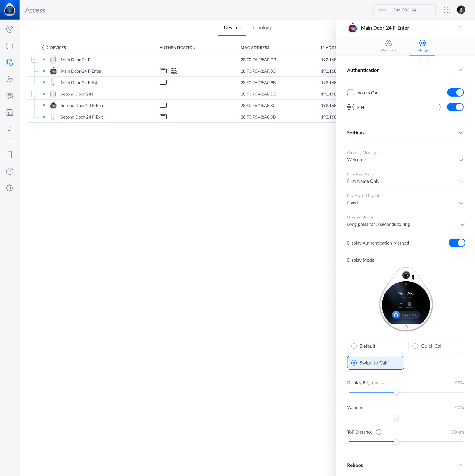Click the Display Brightness slider handle
The height and width of the screenshot is (476, 475).
[x=396, y=392]
